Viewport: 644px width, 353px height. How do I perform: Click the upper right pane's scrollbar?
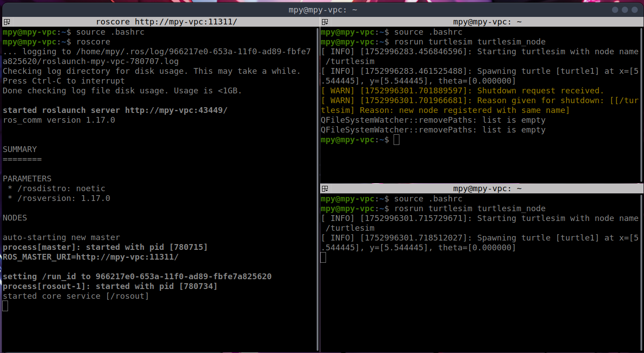coord(641,102)
